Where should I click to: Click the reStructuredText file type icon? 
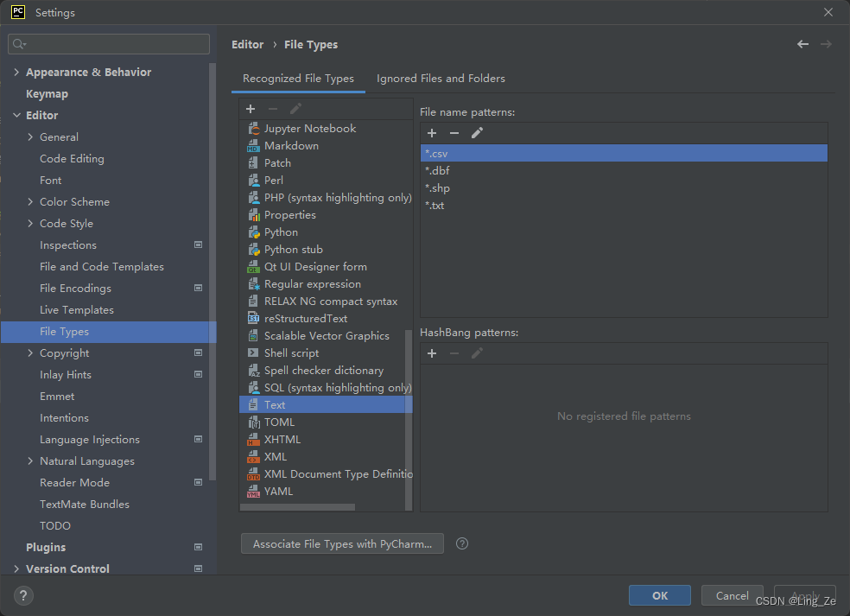point(253,319)
